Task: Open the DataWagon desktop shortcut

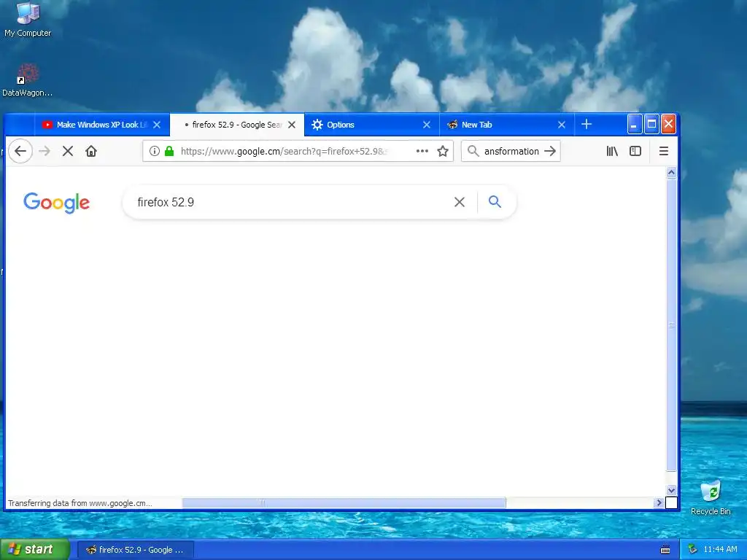Action: tap(28, 80)
